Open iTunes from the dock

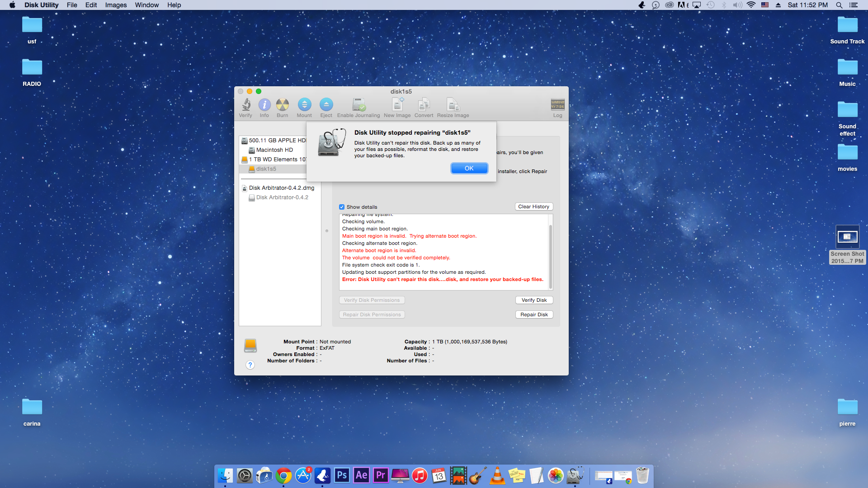420,475
